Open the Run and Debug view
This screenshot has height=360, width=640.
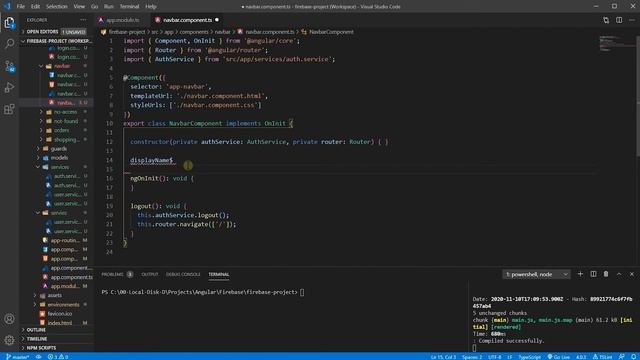[x=9, y=87]
